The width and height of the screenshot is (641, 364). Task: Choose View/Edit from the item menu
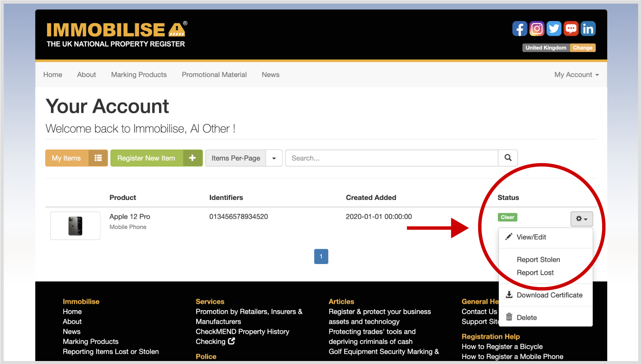click(531, 237)
